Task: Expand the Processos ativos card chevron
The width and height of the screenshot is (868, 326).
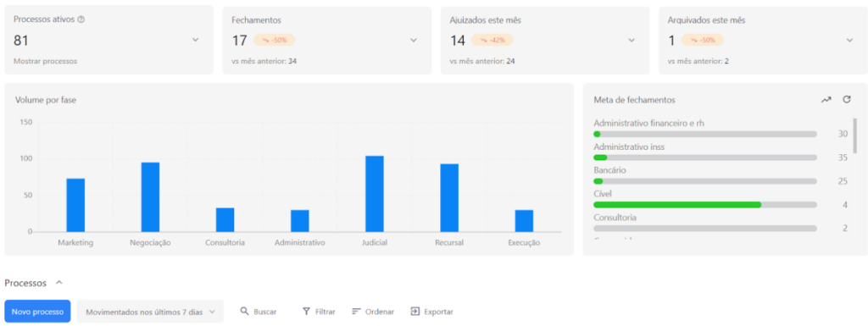Action: pos(195,40)
